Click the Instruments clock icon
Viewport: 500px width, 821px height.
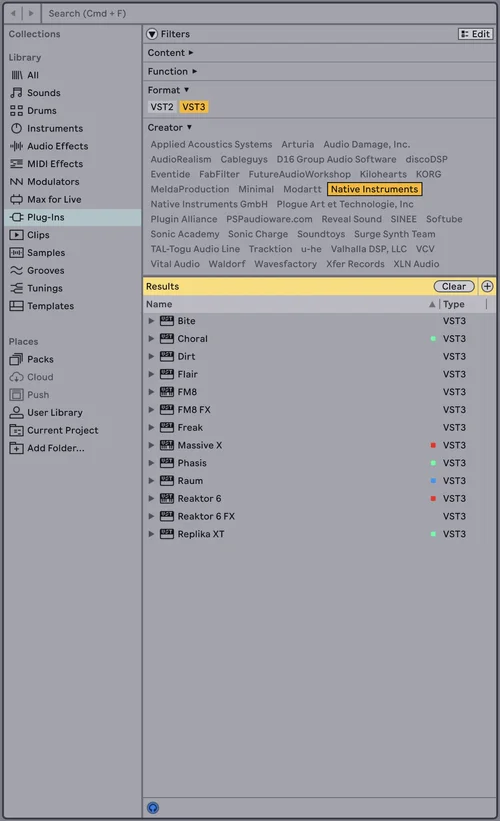[x=17, y=128]
